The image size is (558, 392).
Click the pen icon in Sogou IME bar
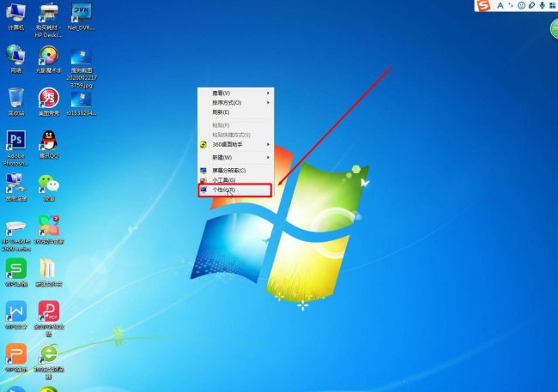tap(531, 5)
